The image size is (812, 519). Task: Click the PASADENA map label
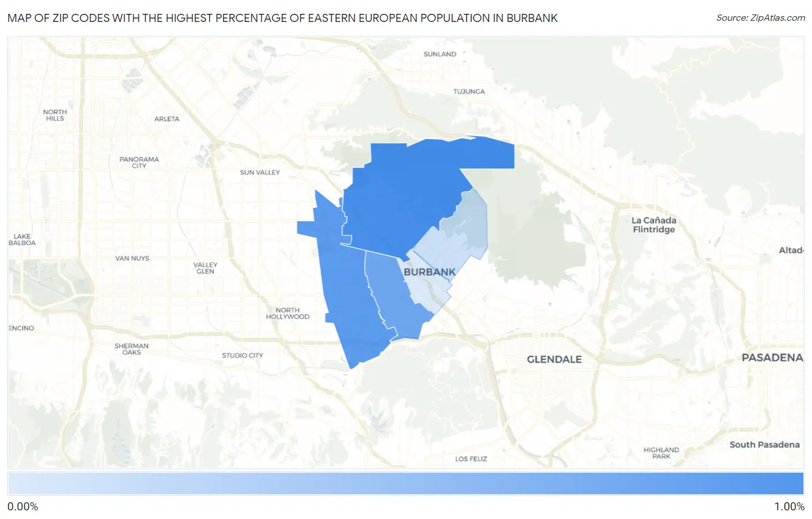772,358
